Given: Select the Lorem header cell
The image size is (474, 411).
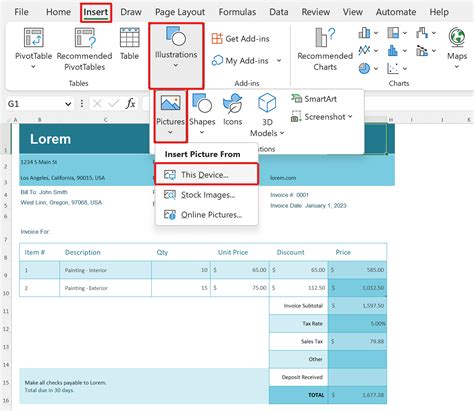Looking at the screenshot, I should tap(84, 139).
